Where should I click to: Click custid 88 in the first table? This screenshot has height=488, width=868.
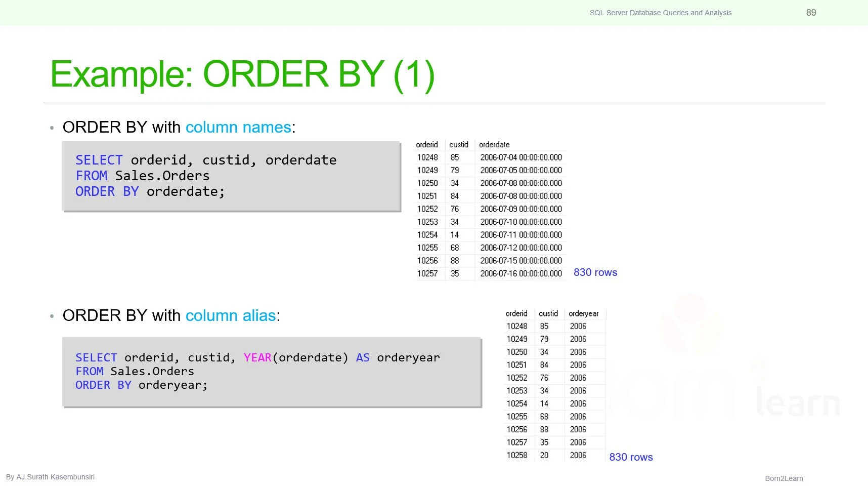(455, 261)
